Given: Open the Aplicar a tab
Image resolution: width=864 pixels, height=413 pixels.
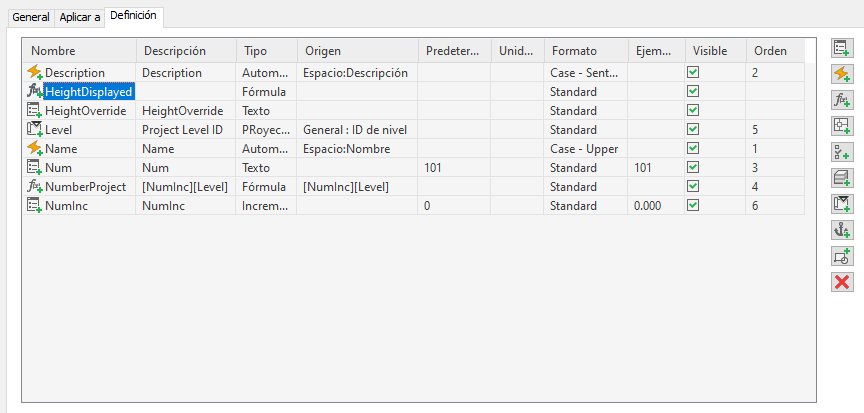Looking at the screenshot, I should click(78, 18).
